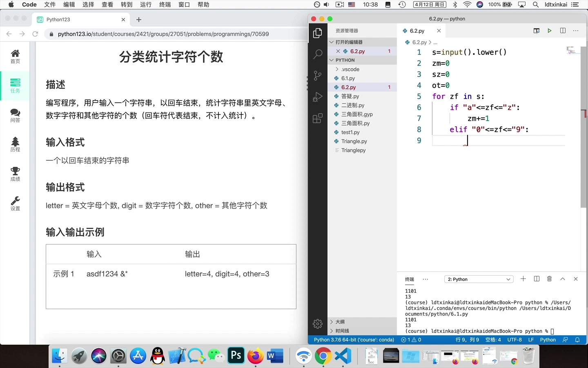Open the Run and Debug view icon

tap(318, 97)
